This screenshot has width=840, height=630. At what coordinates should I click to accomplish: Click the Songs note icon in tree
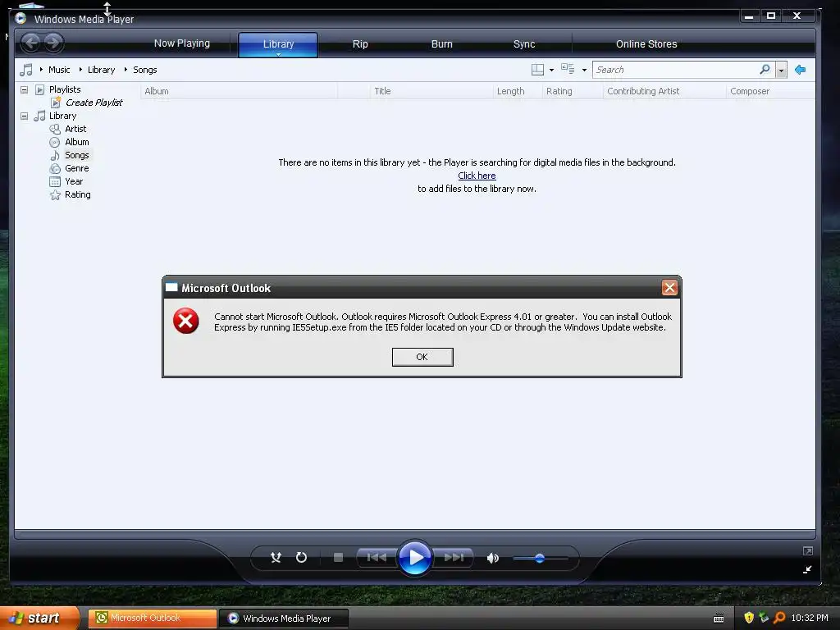click(x=55, y=155)
